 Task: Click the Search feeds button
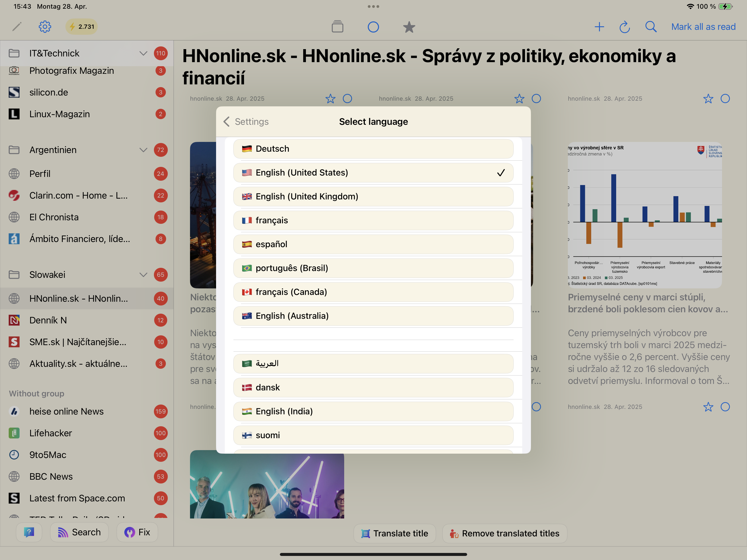pyautogui.click(x=79, y=532)
